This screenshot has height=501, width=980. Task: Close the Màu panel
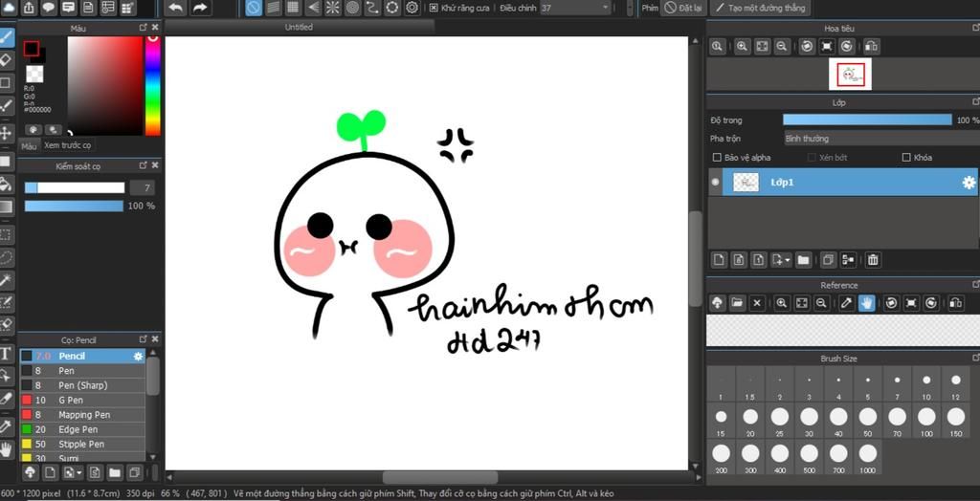155,28
